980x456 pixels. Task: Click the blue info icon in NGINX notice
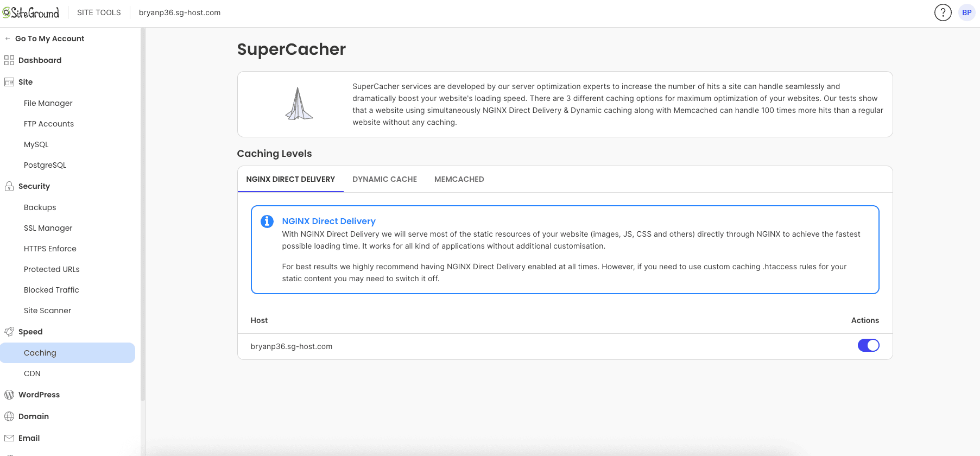pos(267,221)
